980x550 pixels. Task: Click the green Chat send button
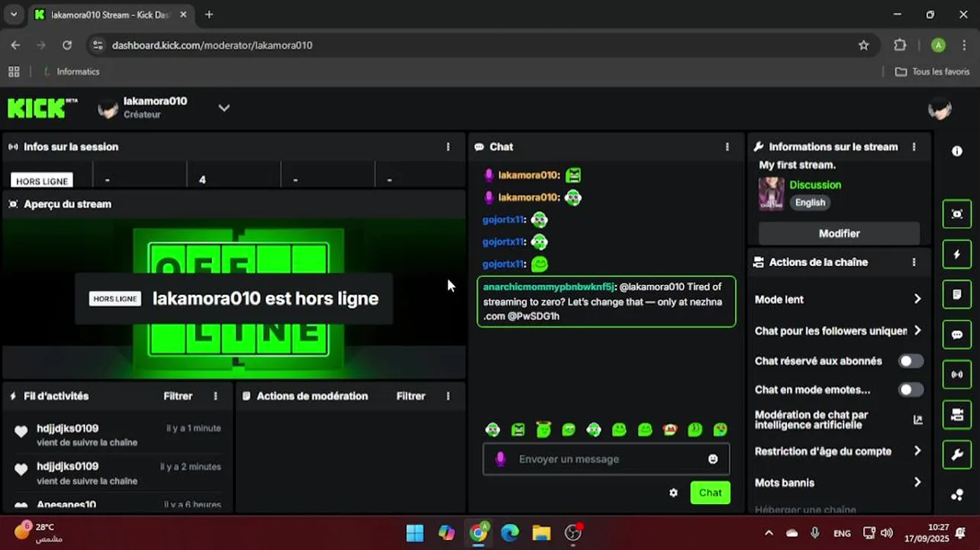710,493
